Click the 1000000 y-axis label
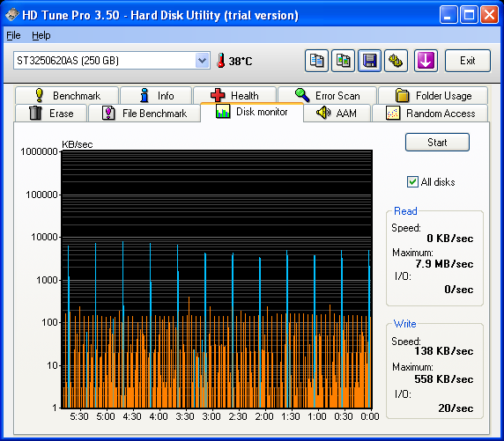Screen dimensions: 504x441 click(x=39, y=151)
